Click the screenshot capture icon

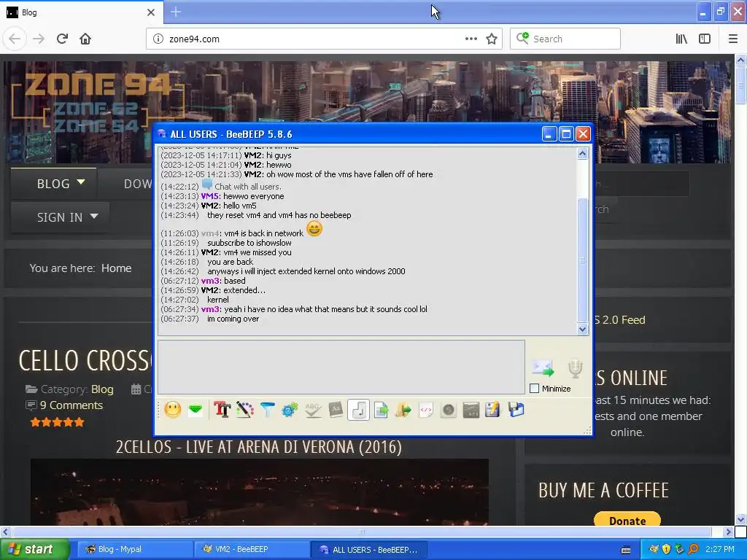point(471,410)
